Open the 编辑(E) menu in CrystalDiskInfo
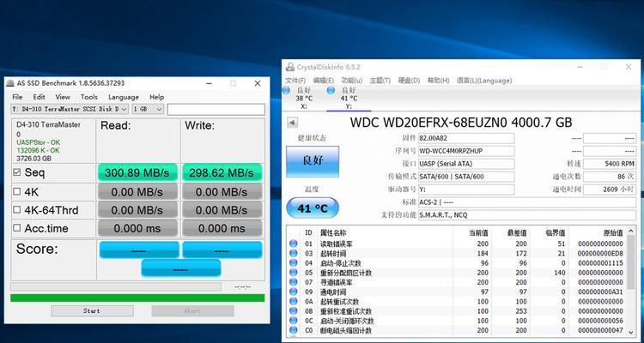644x343 pixels. [x=323, y=81]
